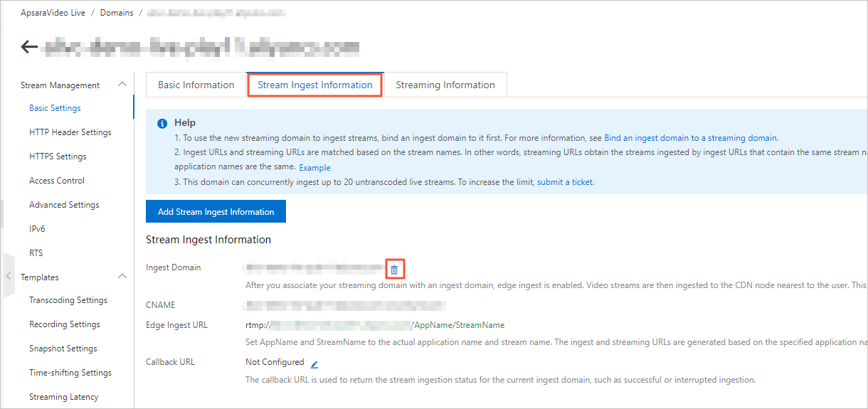Click Add Stream Ingest Information button
The image size is (868, 409).
tap(216, 212)
